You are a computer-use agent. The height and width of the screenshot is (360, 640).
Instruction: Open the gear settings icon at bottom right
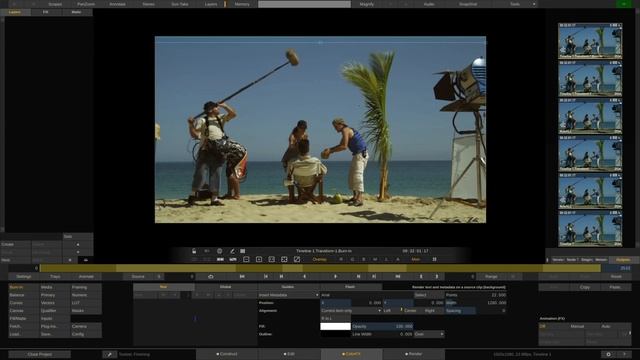(x=608, y=354)
